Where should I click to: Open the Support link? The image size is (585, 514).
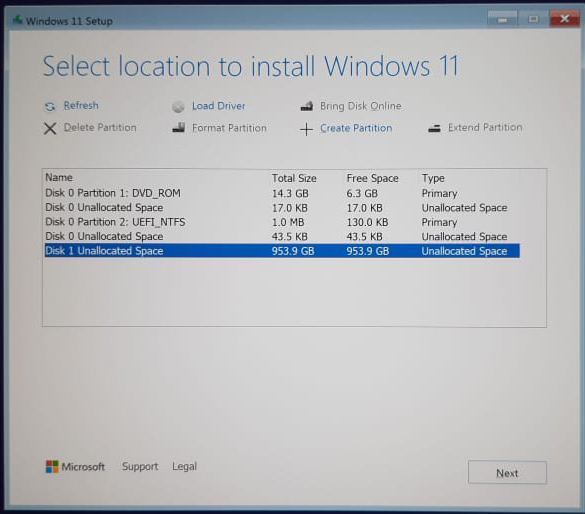point(140,467)
